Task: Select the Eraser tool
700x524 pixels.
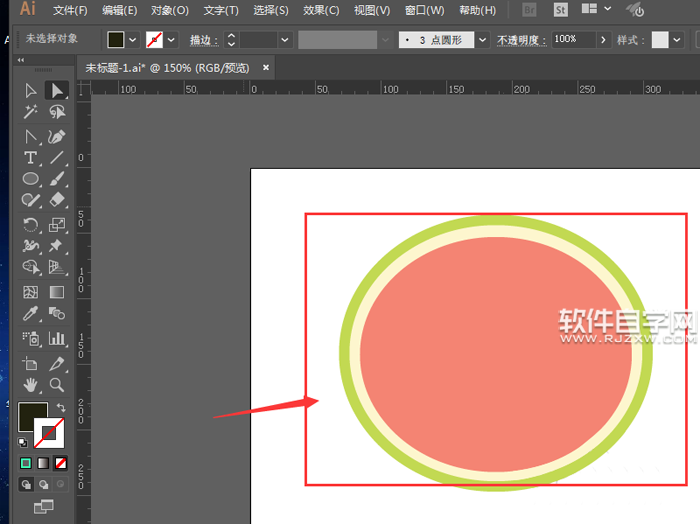Action: (x=57, y=201)
